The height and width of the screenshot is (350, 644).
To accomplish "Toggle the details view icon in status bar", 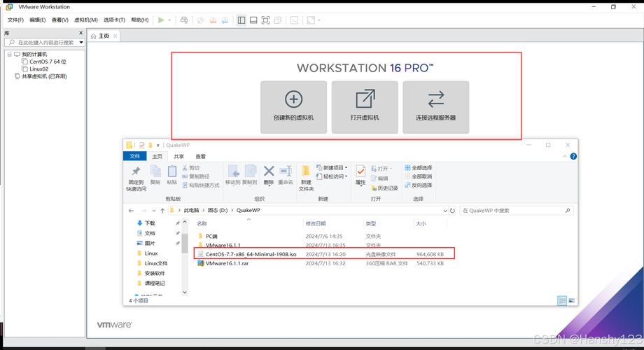I will coord(562,301).
